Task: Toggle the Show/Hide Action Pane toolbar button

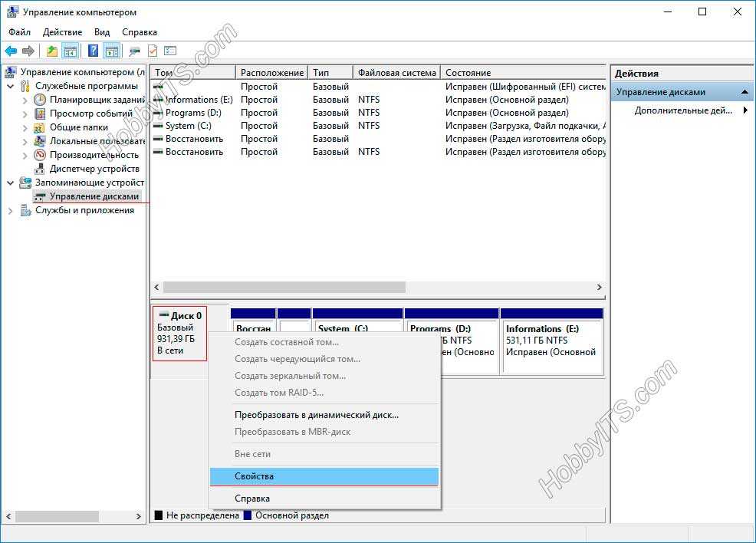Action: 112,51
